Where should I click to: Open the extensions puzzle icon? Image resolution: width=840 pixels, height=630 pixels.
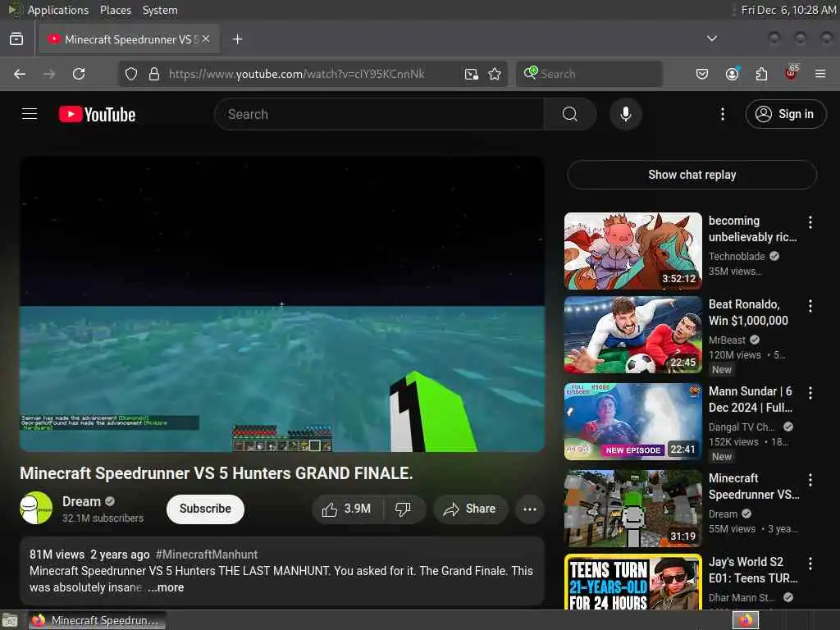tap(761, 74)
